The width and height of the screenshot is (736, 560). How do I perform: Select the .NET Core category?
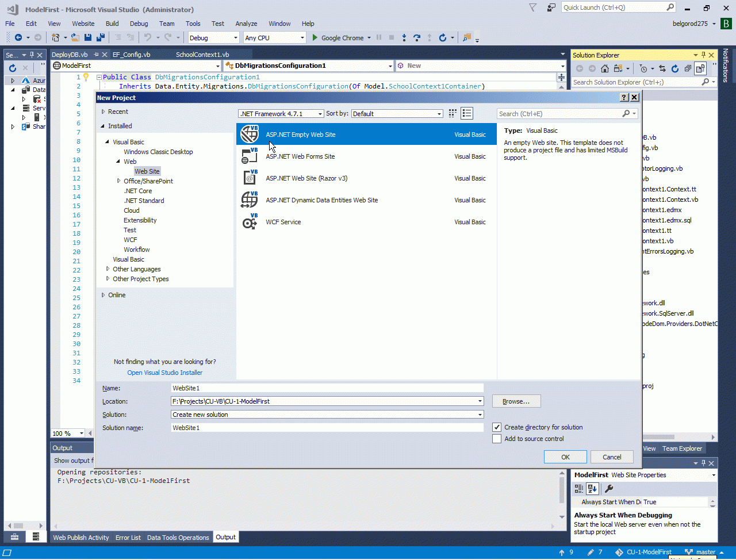(x=138, y=191)
